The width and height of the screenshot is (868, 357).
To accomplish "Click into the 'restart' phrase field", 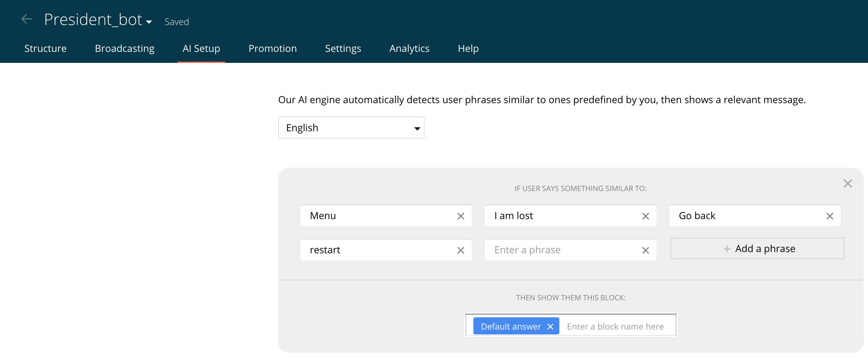I will (377, 250).
